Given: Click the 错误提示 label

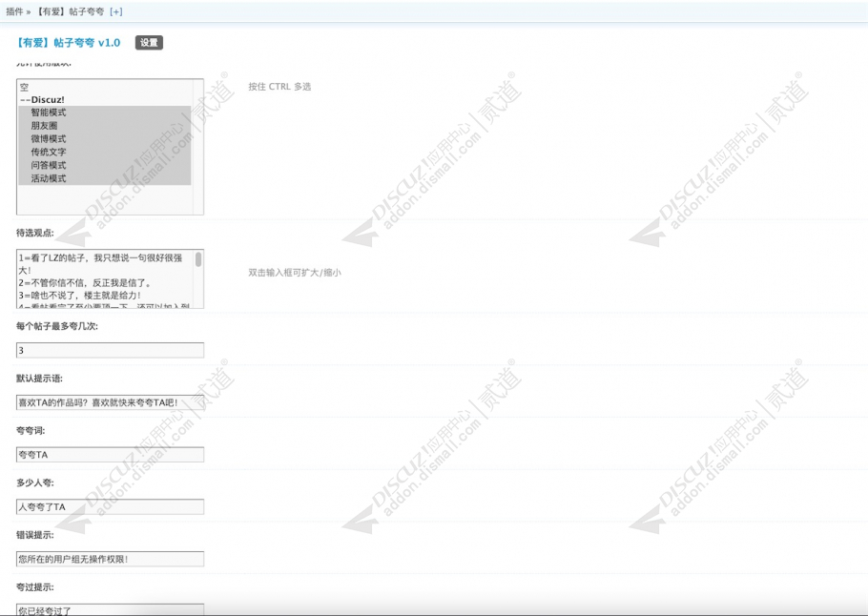Looking at the screenshot, I should [x=35, y=535].
